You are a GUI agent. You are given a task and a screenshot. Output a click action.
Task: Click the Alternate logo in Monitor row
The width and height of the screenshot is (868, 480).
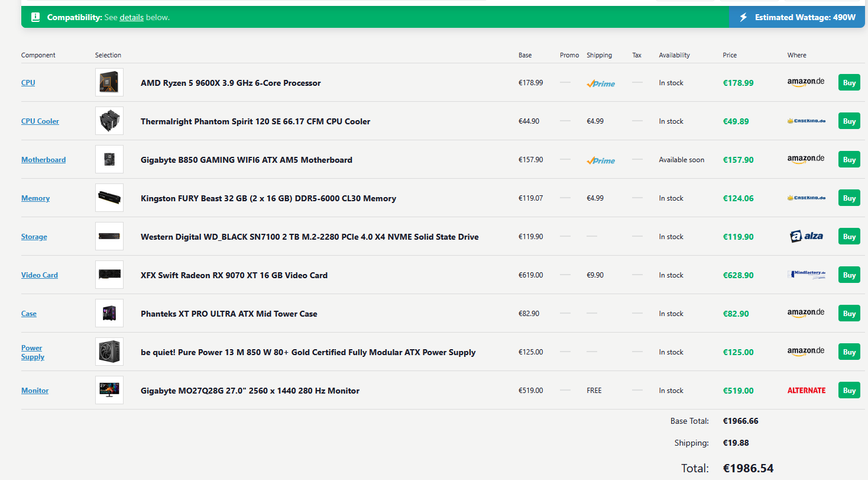click(807, 390)
